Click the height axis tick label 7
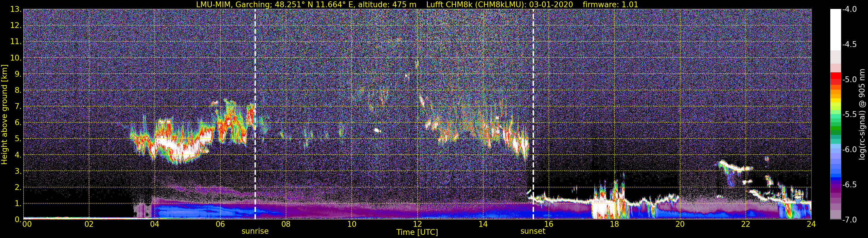Image resolution: width=868 pixels, height=238 pixels. pos(18,107)
